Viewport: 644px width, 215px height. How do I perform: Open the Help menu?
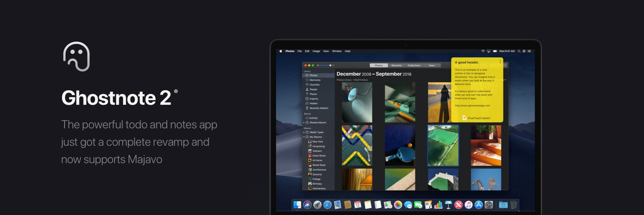coord(347,51)
